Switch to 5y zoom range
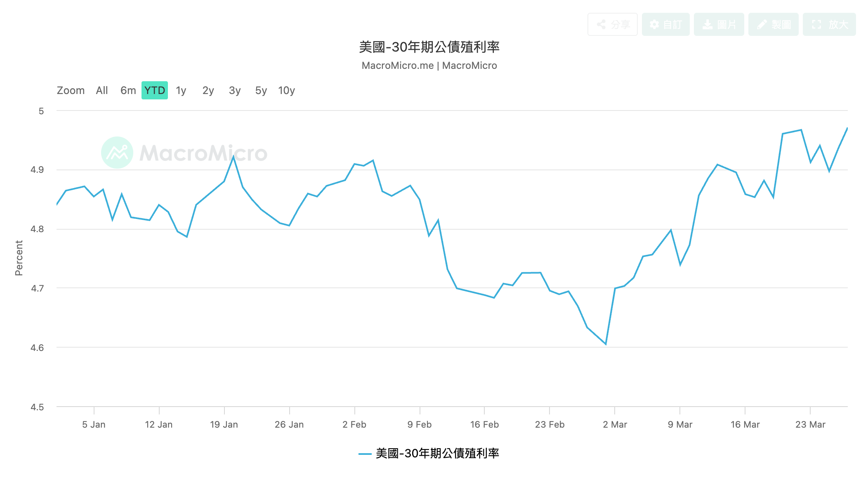 [x=261, y=90]
